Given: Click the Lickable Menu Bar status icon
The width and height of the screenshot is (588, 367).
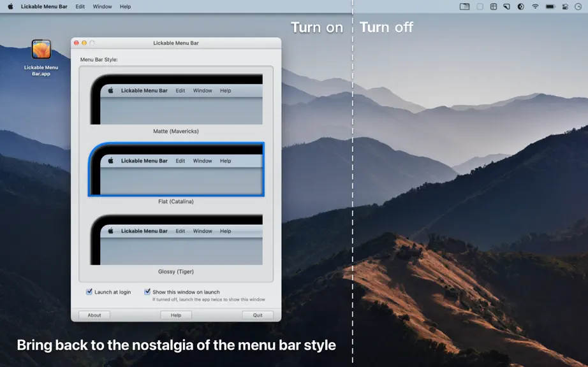Looking at the screenshot, I should [465, 6].
